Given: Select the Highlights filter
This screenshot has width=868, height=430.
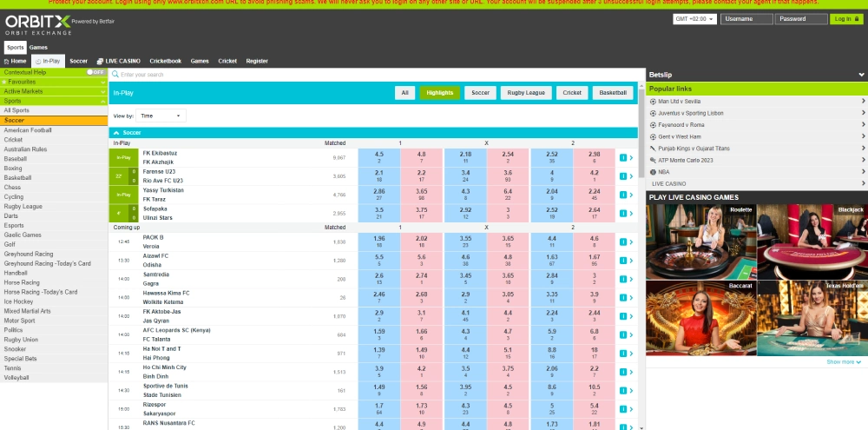Looking at the screenshot, I should 439,92.
